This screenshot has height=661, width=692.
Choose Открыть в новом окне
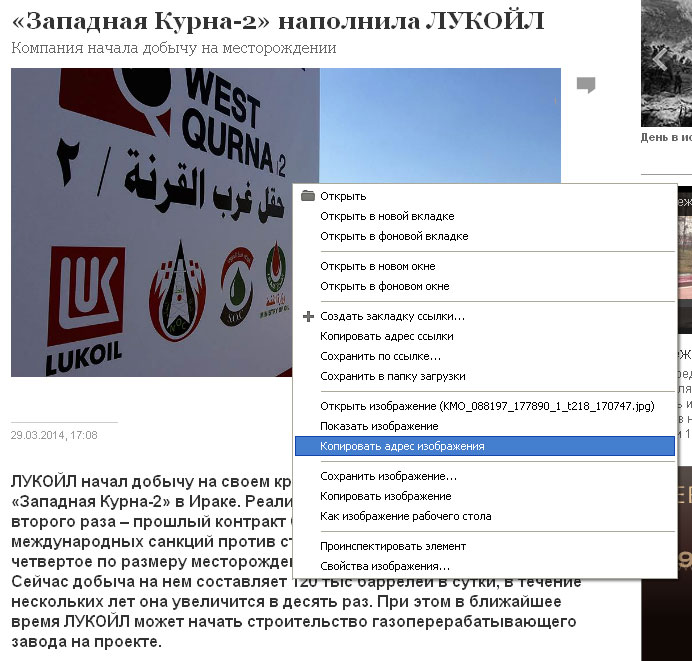[485, 266]
